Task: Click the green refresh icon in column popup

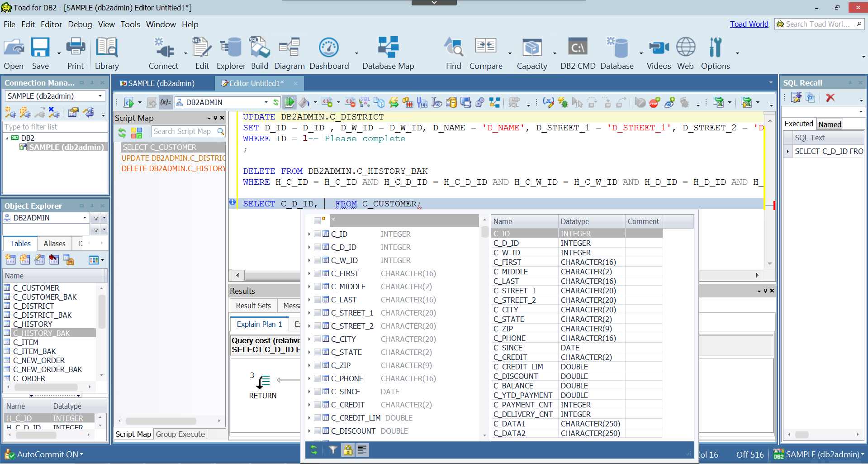Action: coord(314,450)
